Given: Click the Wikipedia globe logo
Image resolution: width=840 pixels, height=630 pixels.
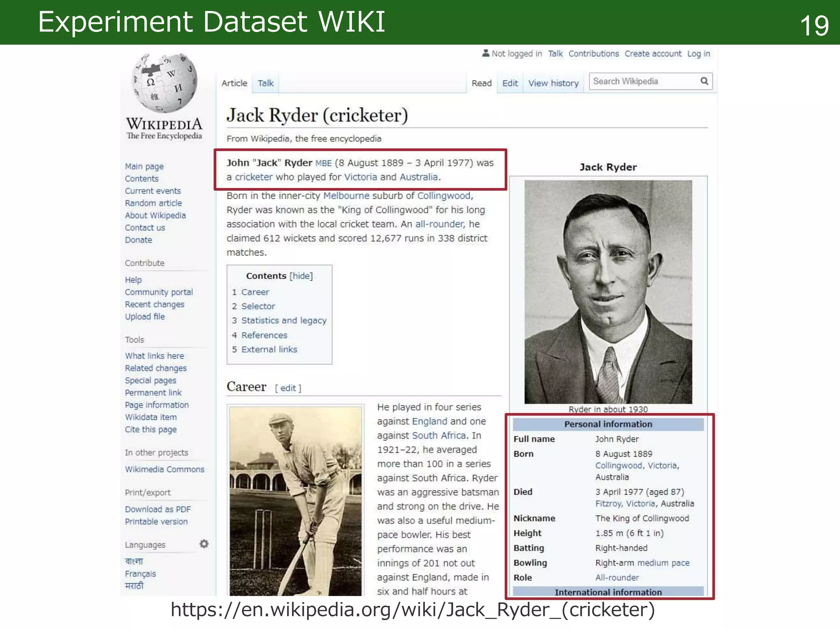Looking at the screenshot, I should (164, 83).
